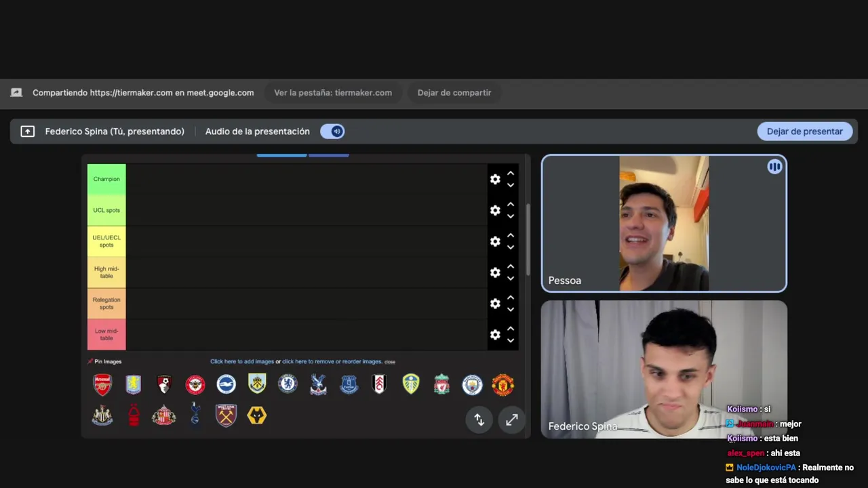
Task: Select the Manchester United crest
Action: pos(502,385)
